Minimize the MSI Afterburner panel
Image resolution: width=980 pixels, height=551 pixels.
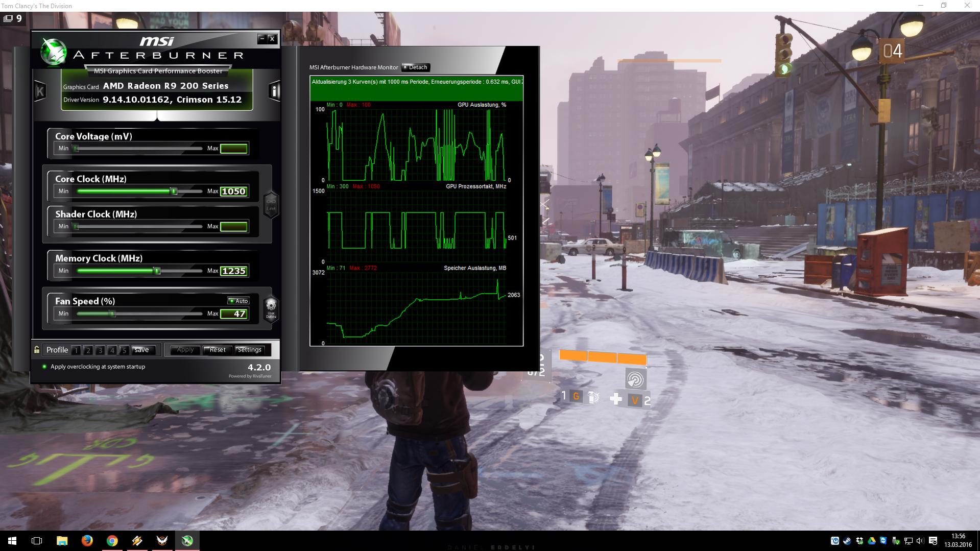tap(262, 39)
